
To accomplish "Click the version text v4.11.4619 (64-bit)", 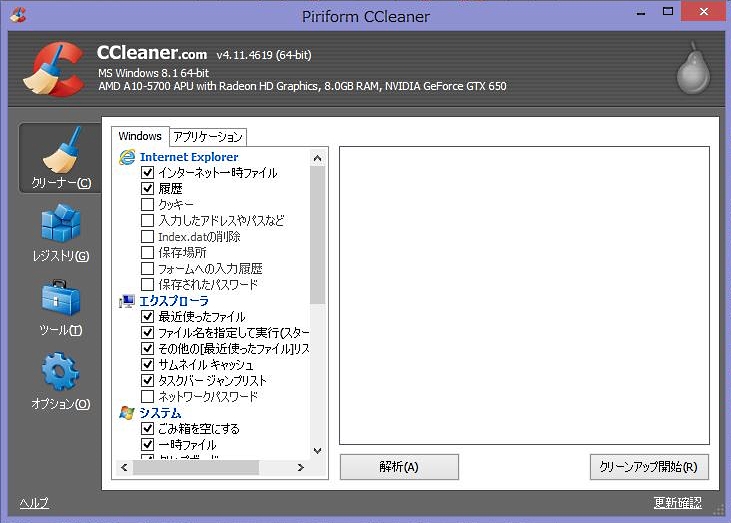I will click(x=264, y=55).
